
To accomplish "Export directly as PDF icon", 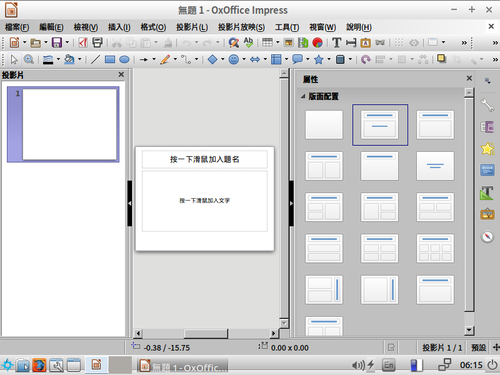I will 83,42.
